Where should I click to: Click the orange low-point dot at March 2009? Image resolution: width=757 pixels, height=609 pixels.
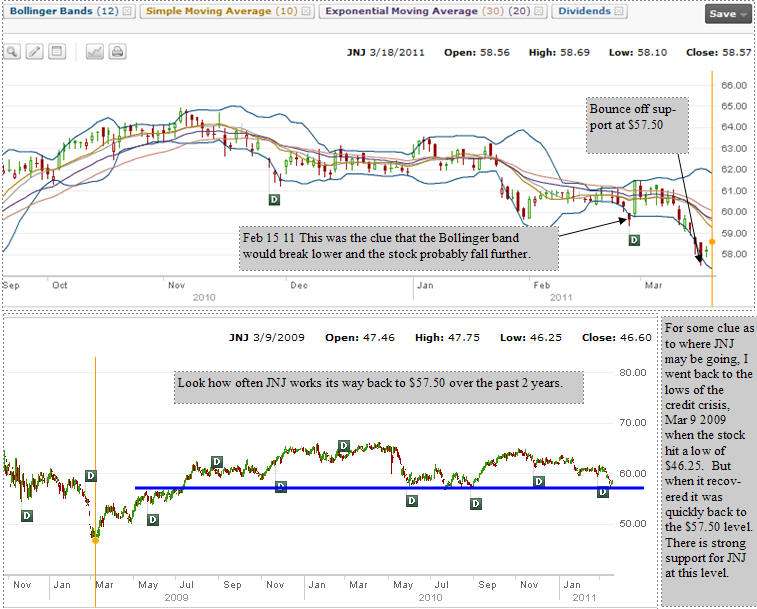click(x=95, y=540)
